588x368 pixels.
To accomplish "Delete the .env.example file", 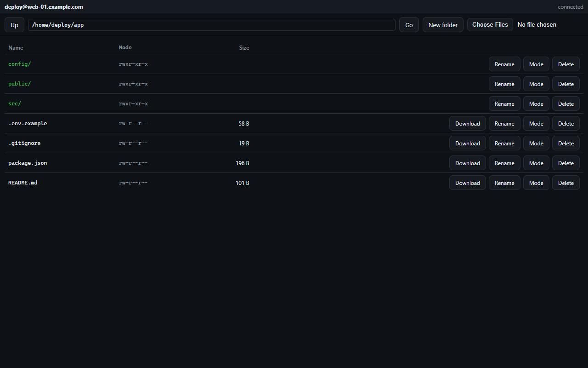I will tap(566, 124).
